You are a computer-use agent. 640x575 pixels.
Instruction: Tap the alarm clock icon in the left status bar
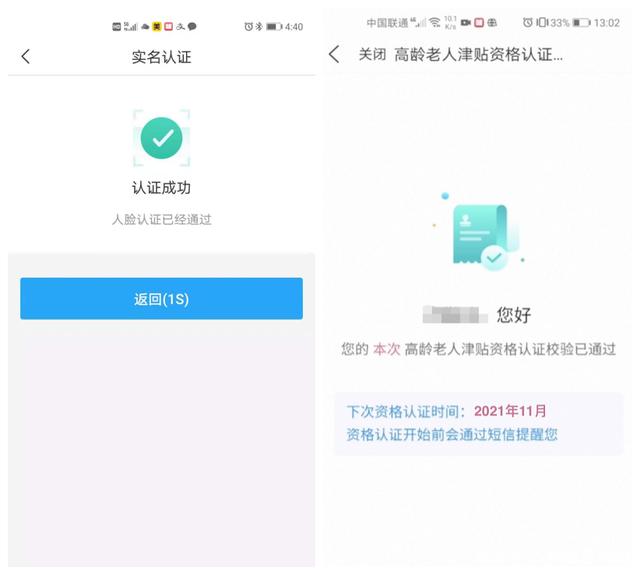coord(248,27)
